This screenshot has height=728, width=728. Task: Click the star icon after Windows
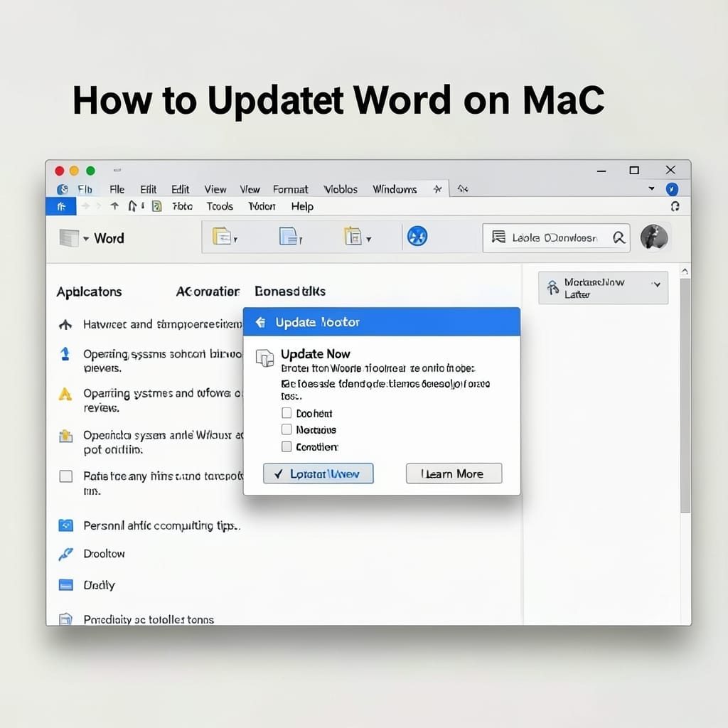(437, 189)
